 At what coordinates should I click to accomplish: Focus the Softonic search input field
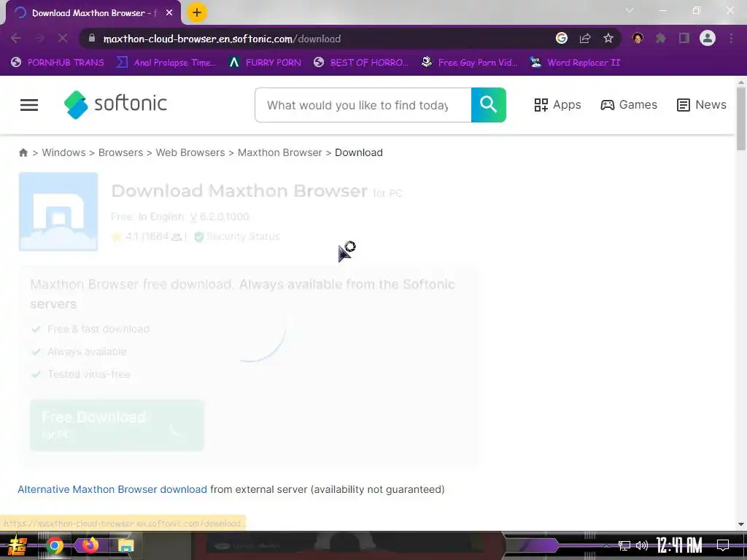(x=363, y=105)
